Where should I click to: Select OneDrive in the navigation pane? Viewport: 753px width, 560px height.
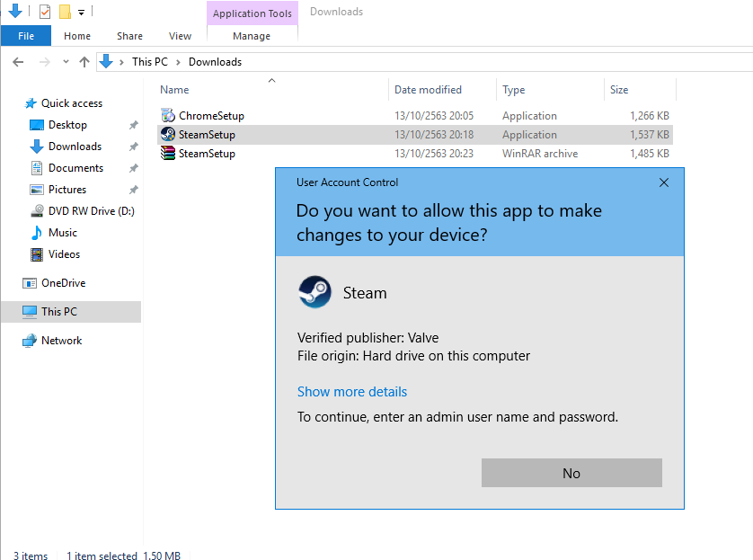[x=63, y=283]
